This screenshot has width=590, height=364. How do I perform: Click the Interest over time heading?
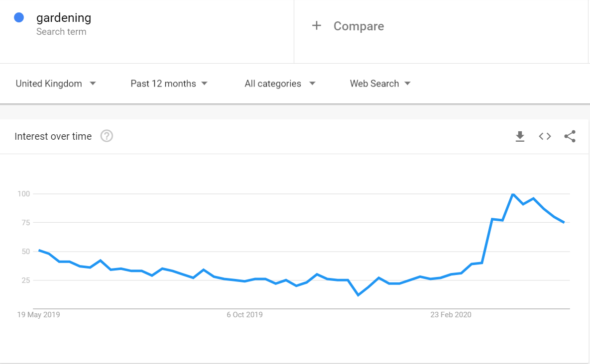(x=53, y=136)
